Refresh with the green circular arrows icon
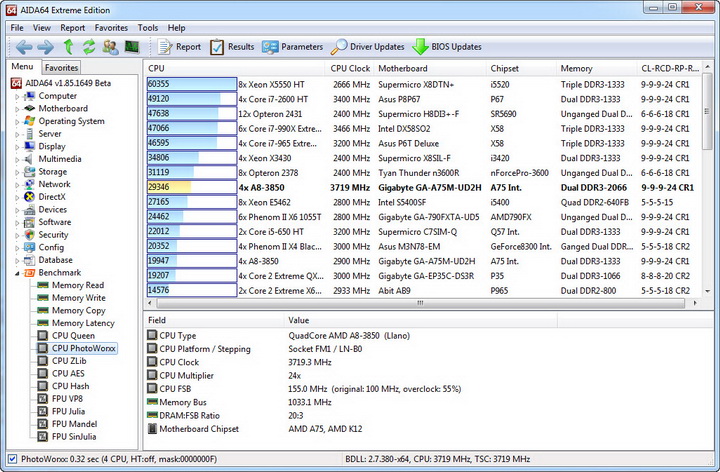Viewport: 720px width, 472px height. (89, 47)
